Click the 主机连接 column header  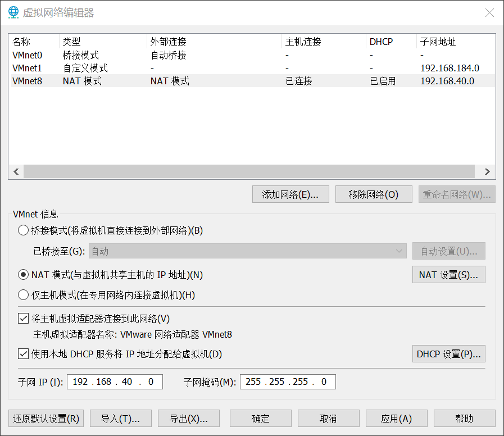(x=324, y=42)
